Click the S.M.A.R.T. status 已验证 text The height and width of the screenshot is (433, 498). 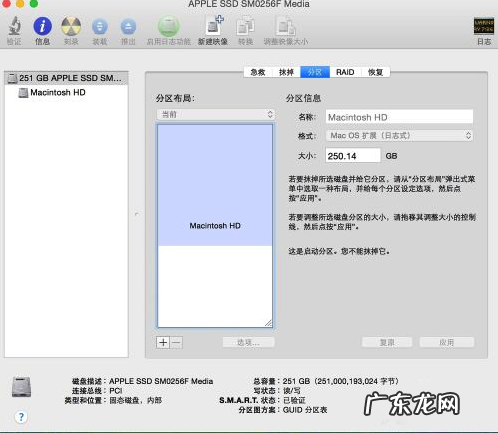[294, 400]
